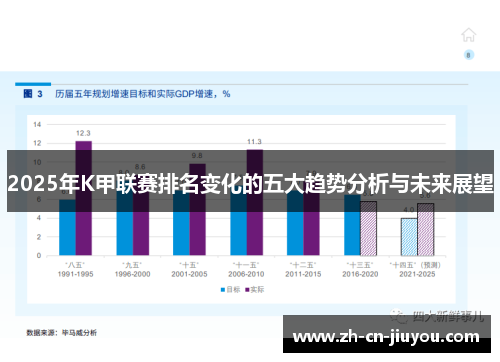Click the purple 八五 actual bar

(x=84, y=198)
